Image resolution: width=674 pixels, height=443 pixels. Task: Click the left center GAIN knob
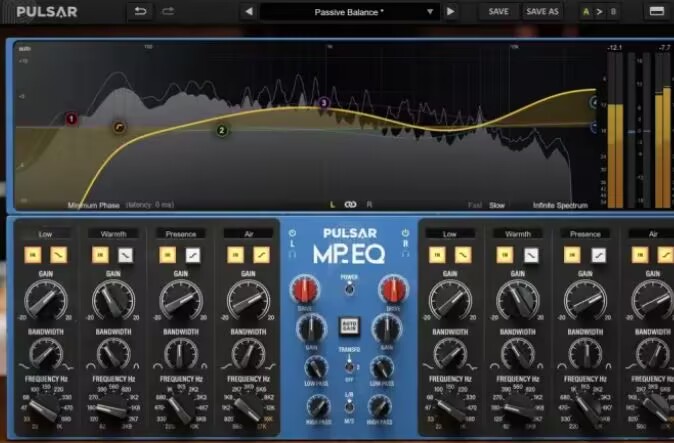click(311, 328)
